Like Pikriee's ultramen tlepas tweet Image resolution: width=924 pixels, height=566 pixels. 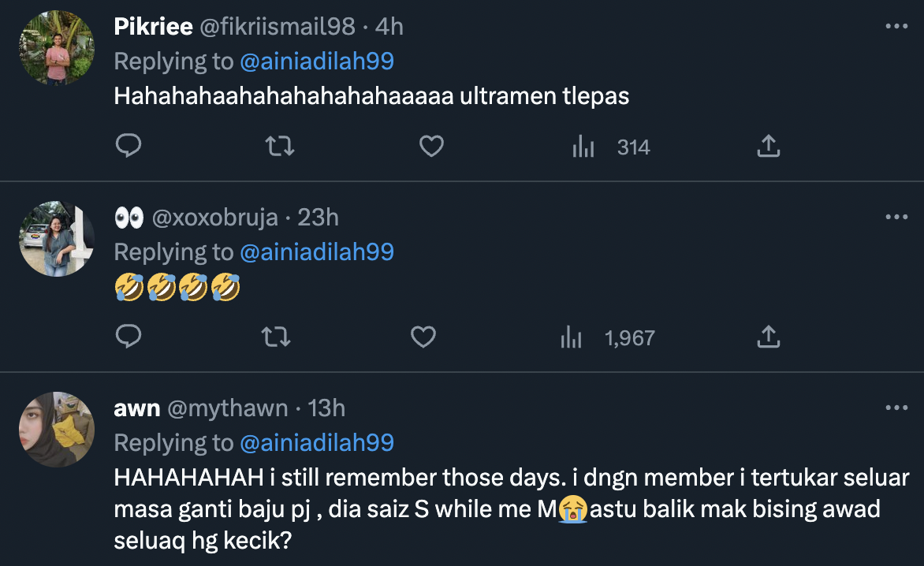click(430, 146)
